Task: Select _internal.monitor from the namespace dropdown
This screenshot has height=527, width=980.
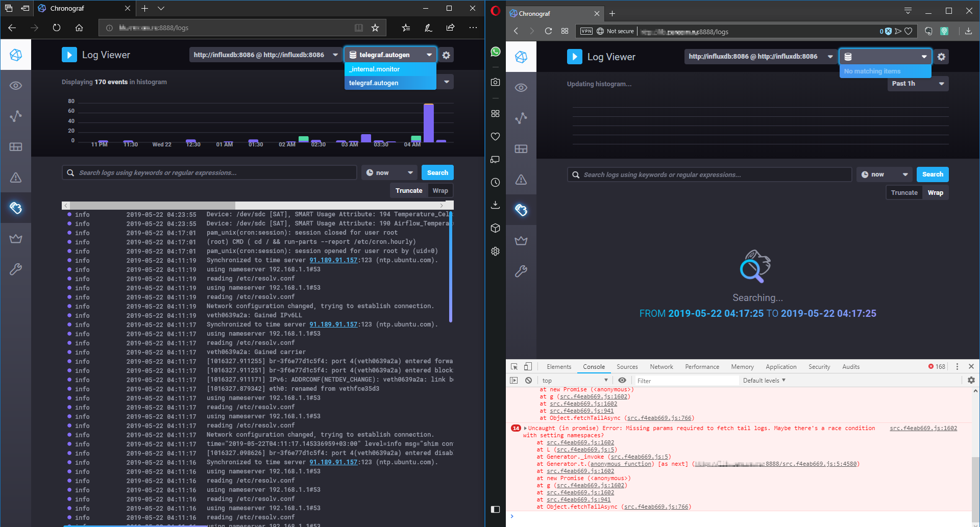Action: coord(375,69)
